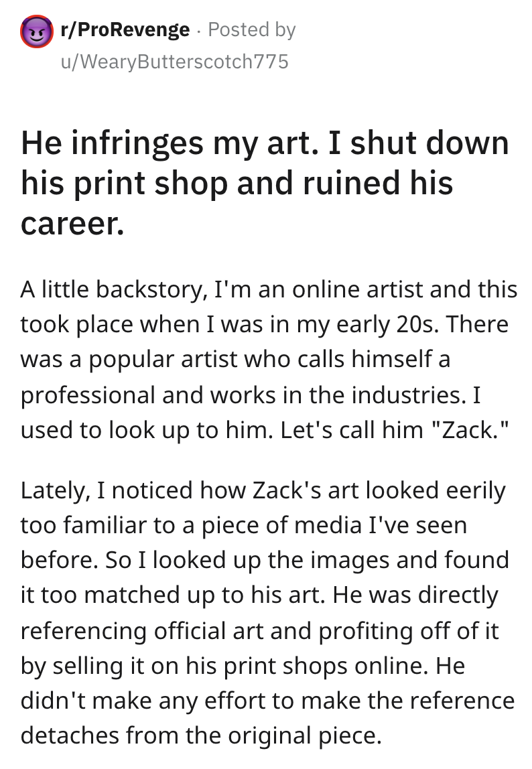This screenshot has width=532, height=769.
Task: Click the word "career." in the title
Action: (72, 224)
